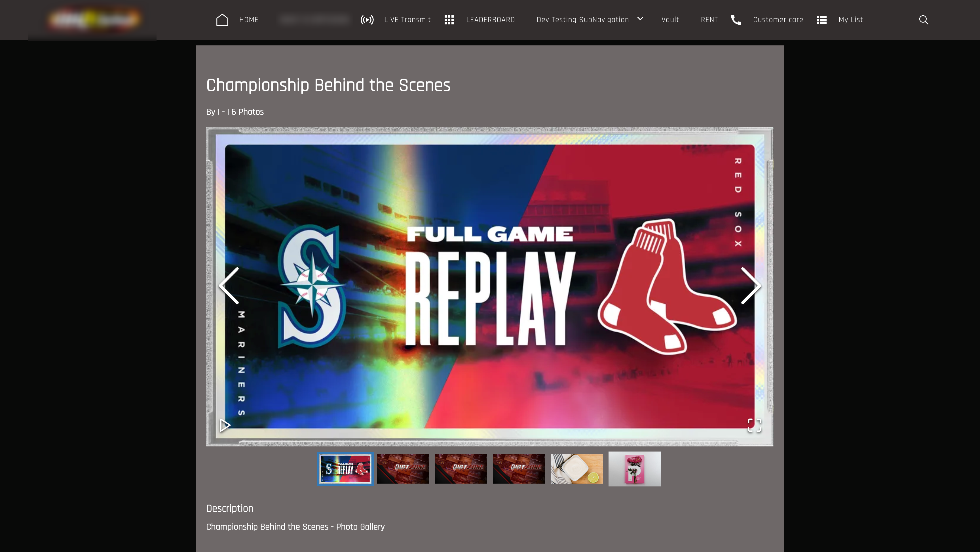
Task: Open the Vault page
Action: (670, 20)
